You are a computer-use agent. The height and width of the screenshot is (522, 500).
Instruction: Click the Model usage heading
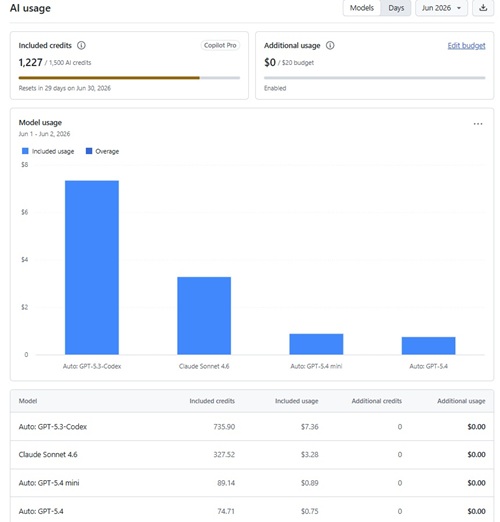coord(40,123)
